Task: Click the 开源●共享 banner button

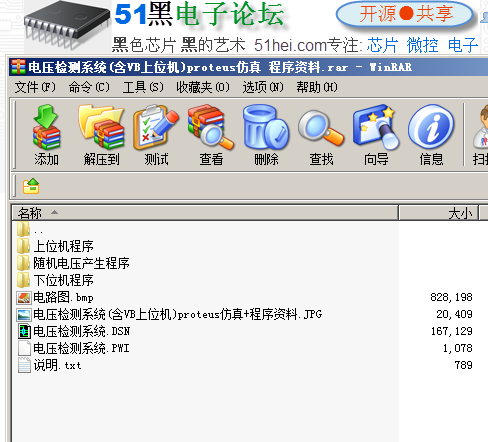Action: tap(405, 14)
